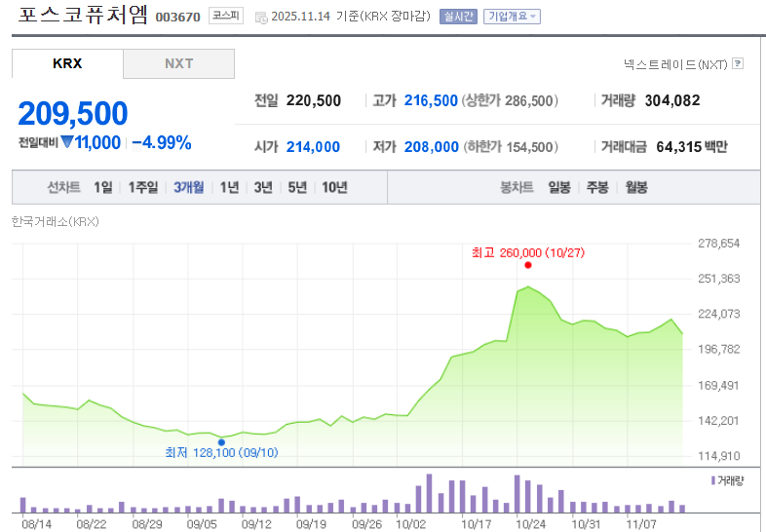766x532 pixels.
Task: Click the upper limit 상한가 286,500 text
Action: [x=510, y=100]
